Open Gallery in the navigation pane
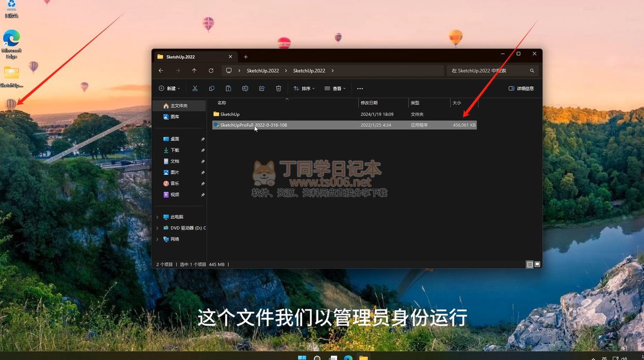The width and height of the screenshot is (644, 360). click(179, 117)
